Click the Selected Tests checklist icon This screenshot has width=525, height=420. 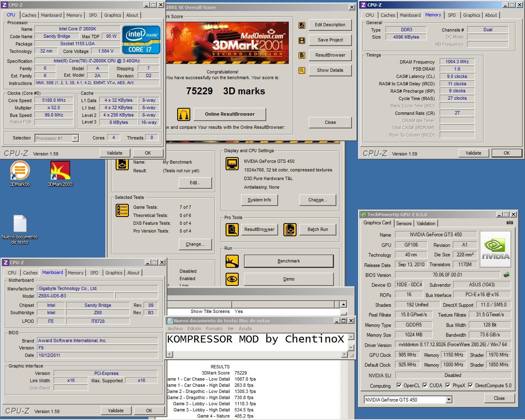pos(122,210)
